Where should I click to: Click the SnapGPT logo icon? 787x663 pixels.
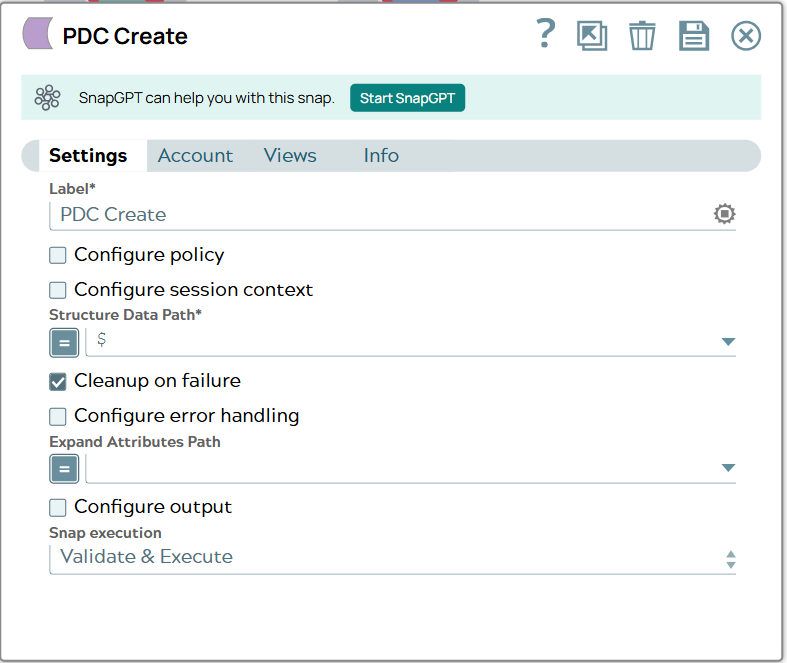47,97
